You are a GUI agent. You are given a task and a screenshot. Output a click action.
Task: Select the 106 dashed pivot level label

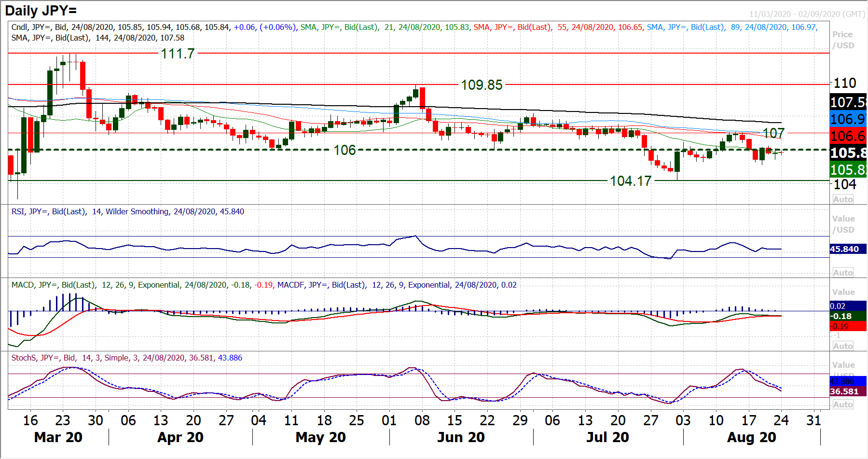click(x=344, y=150)
